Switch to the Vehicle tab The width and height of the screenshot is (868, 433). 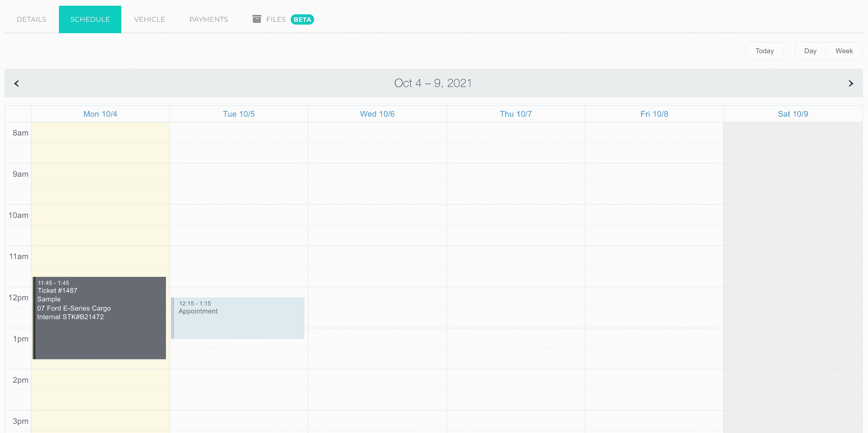point(149,19)
